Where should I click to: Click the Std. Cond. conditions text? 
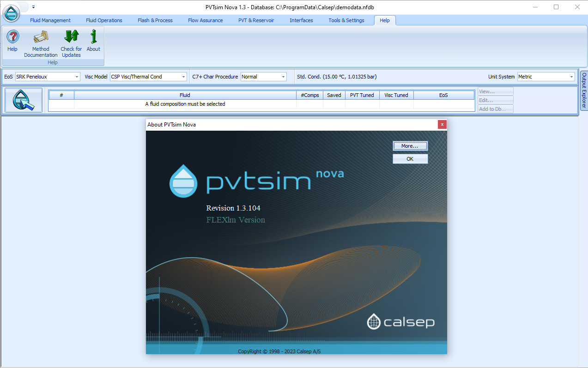pyautogui.click(x=337, y=77)
